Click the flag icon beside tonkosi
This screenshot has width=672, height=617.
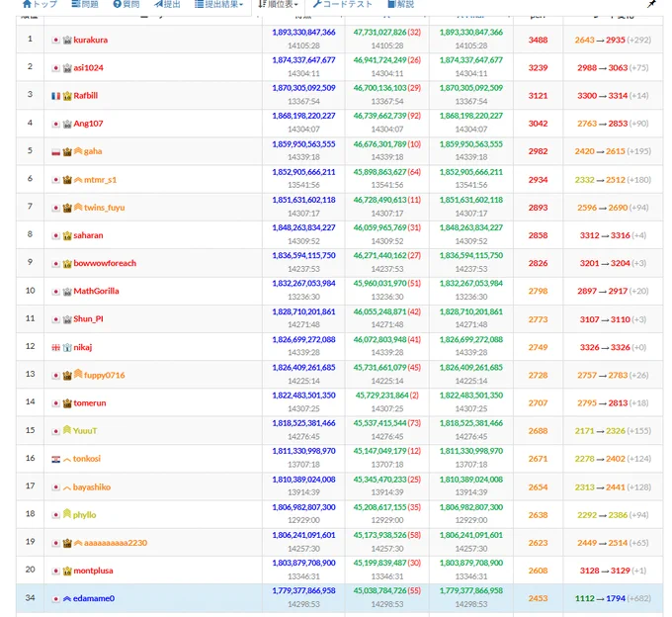click(55, 459)
